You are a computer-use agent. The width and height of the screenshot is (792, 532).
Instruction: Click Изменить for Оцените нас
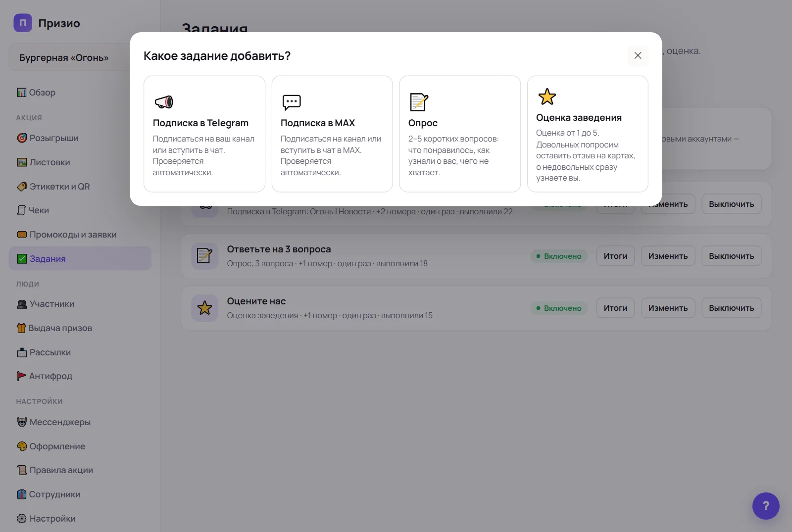pos(668,308)
